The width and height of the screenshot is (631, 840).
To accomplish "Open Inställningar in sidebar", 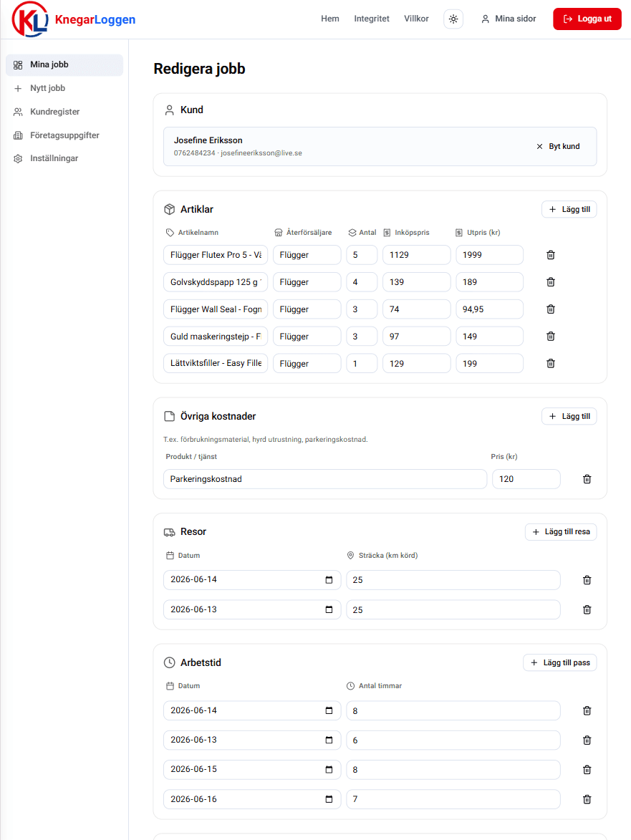I will point(64,158).
